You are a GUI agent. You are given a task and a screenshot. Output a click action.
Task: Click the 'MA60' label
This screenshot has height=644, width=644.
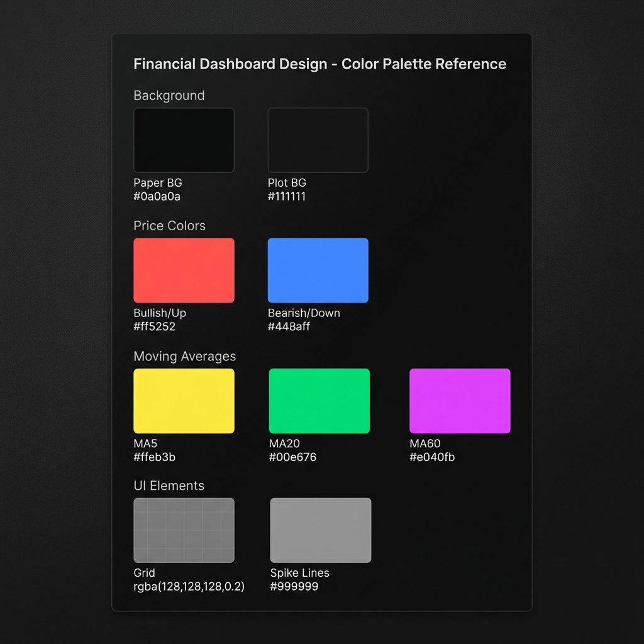pos(425,443)
